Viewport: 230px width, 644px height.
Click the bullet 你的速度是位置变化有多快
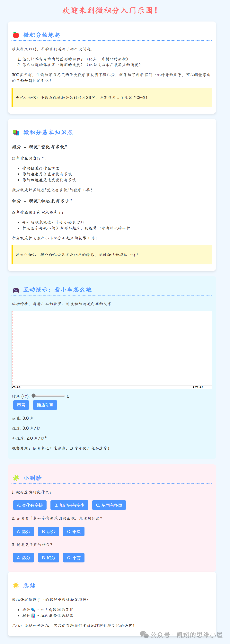point(47,174)
